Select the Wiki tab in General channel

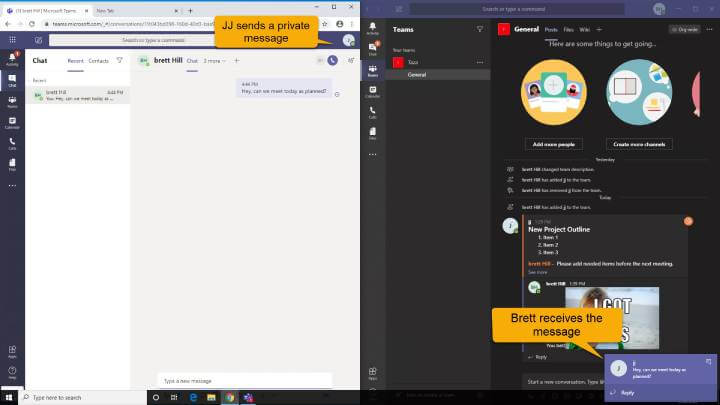585,29
